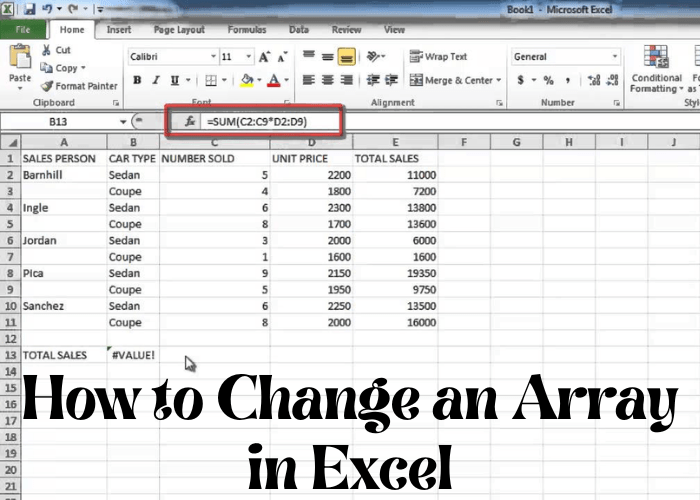Select cell A10 Sanchez
This screenshot has width=700, height=500.
(x=64, y=306)
